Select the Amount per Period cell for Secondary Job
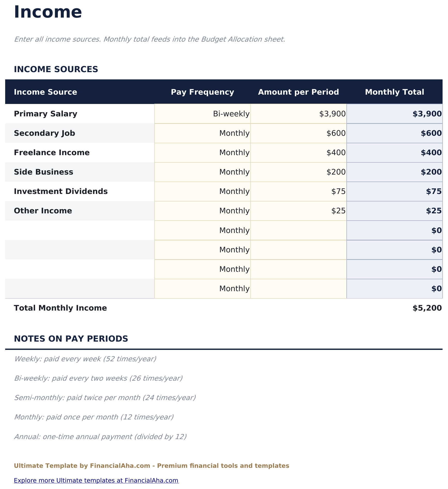Screen dimensions: 448x489 (299, 133)
